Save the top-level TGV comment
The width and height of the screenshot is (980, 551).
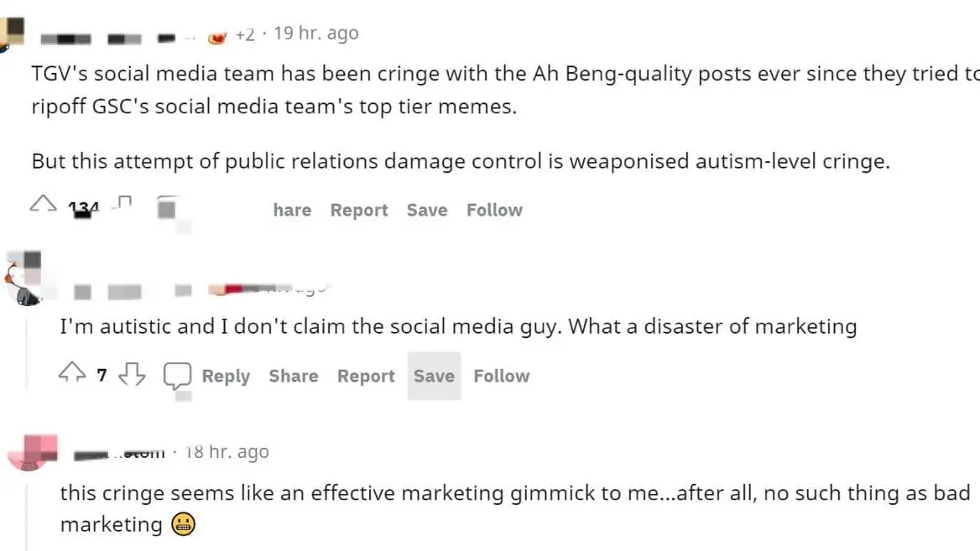point(427,211)
